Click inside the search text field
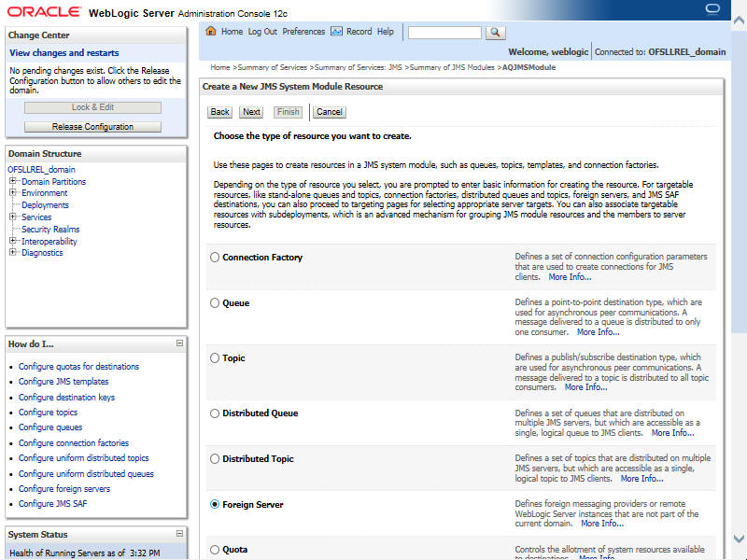This screenshot has height=560, width=747. click(x=444, y=33)
